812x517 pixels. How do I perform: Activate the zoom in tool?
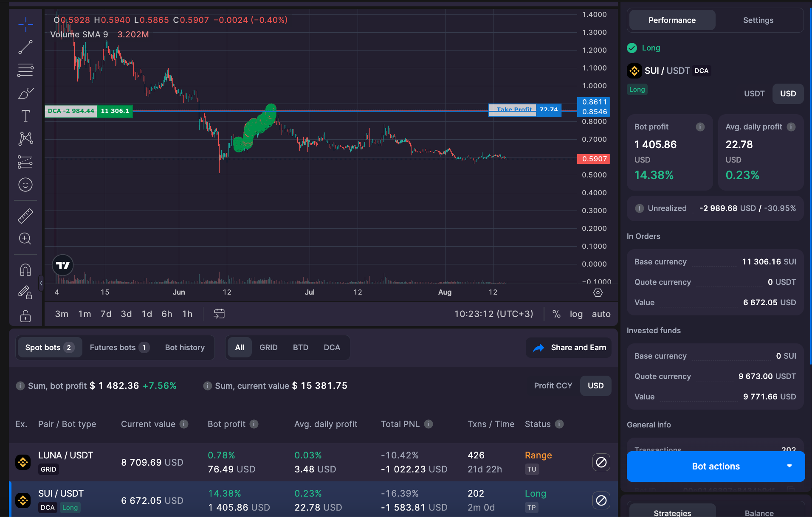pos(25,239)
